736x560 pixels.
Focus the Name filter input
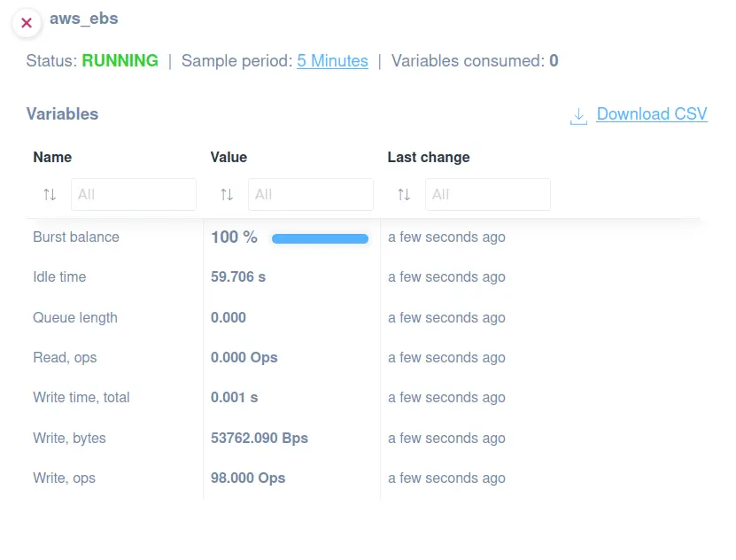pyautogui.click(x=134, y=194)
